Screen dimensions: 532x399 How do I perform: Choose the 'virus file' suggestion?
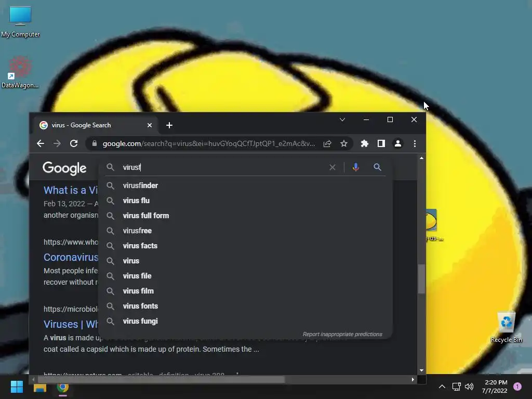[x=246, y=276]
